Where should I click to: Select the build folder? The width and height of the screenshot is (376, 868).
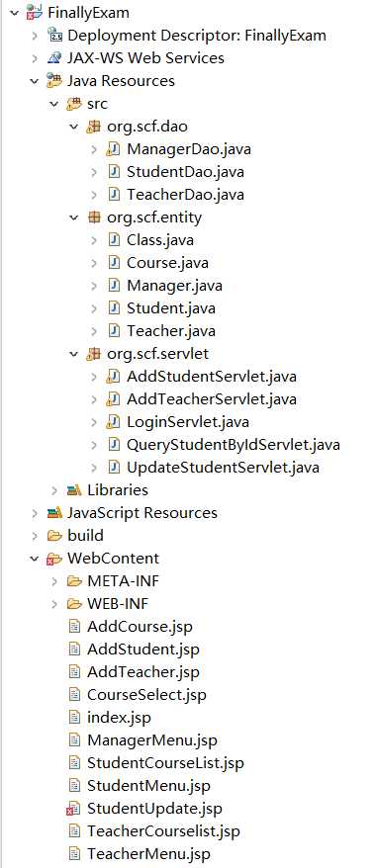pyautogui.click(x=85, y=535)
